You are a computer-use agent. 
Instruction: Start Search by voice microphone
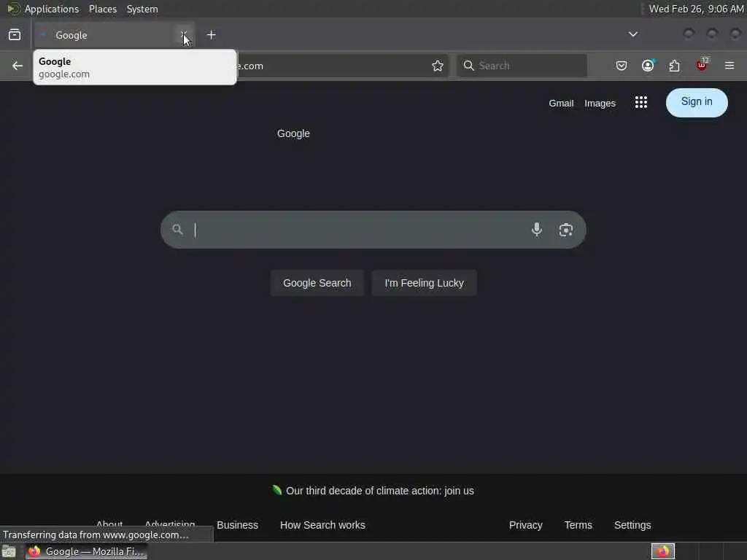(537, 230)
